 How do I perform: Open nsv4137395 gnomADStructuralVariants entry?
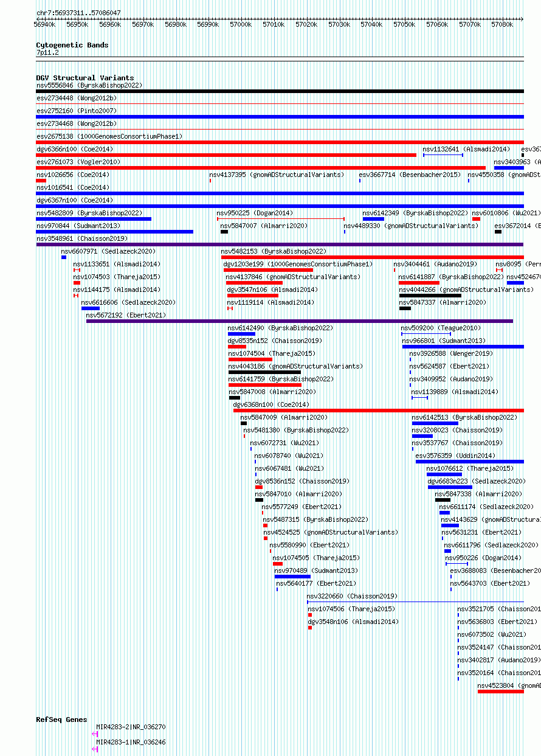click(276, 175)
